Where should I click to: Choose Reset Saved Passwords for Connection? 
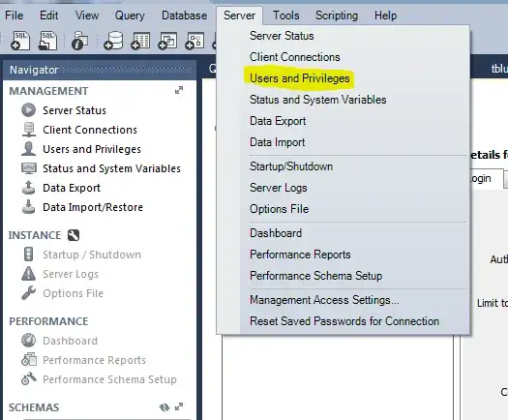pyautogui.click(x=344, y=321)
